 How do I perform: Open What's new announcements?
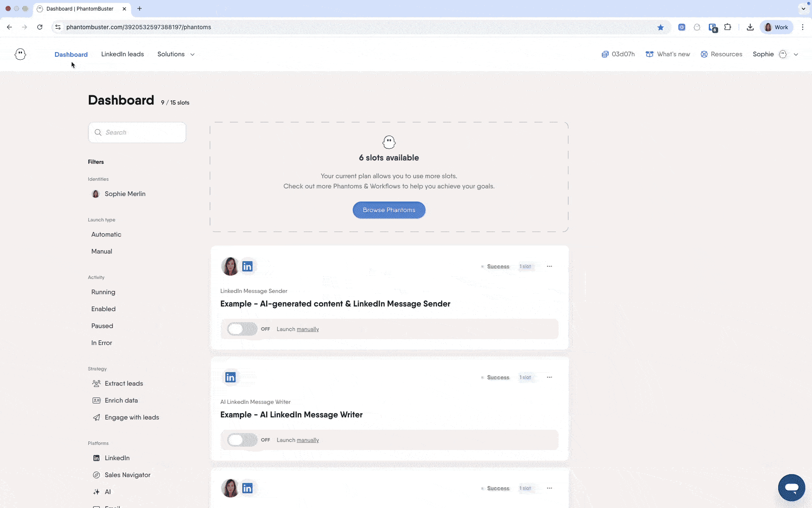[x=668, y=54]
